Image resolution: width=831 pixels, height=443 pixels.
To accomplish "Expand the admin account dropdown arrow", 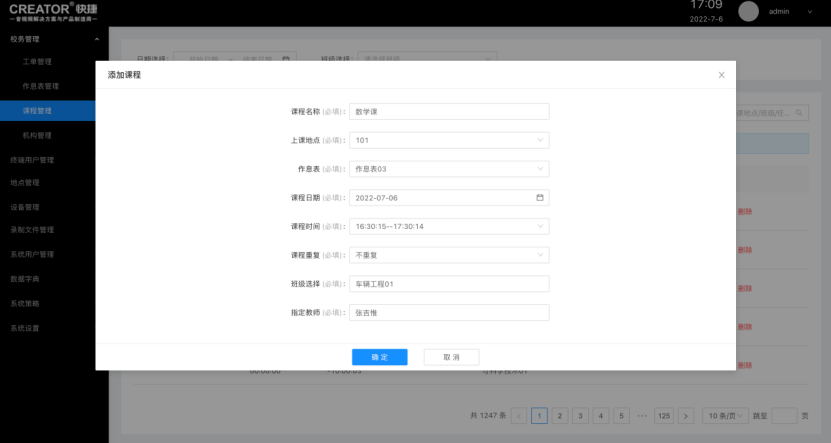I will [x=809, y=12].
